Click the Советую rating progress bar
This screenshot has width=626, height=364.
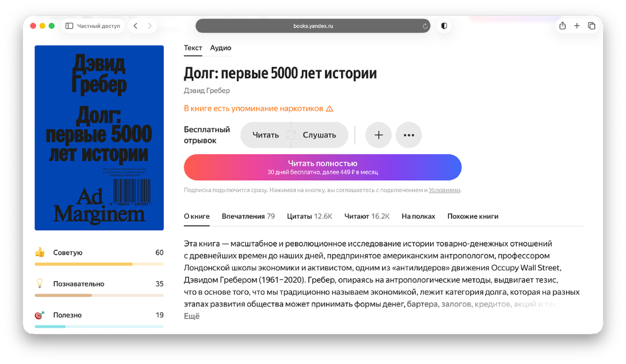pos(99,264)
